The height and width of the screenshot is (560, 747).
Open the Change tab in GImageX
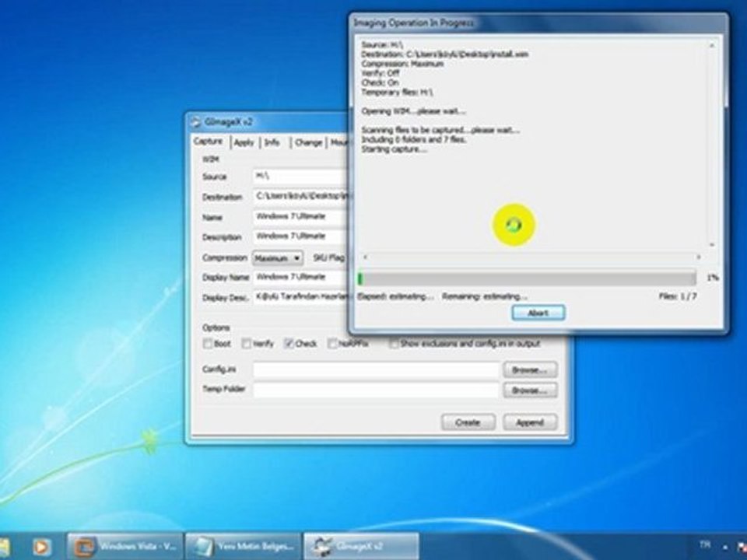pyautogui.click(x=308, y=142)
